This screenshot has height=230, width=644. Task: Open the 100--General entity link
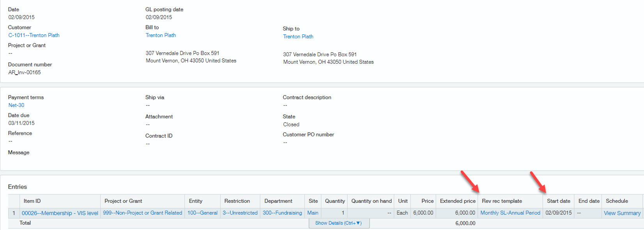click(x=202, y=213)
